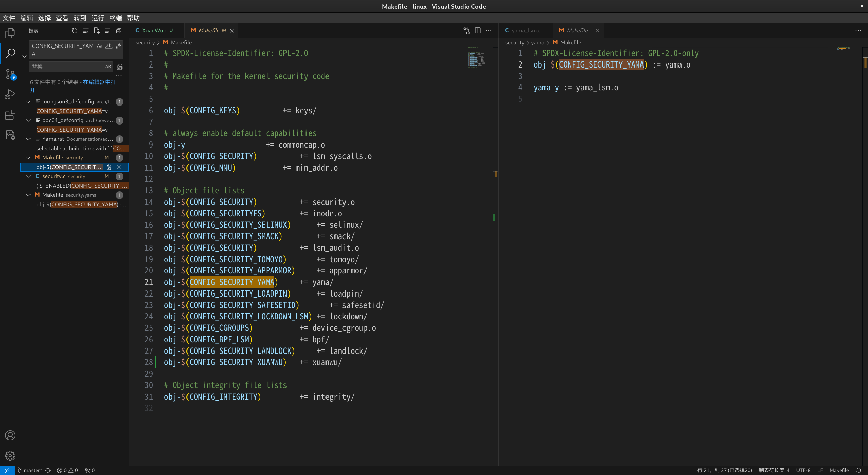
Task: Open the Remote Explorer view icon
Action: coord(10,135)
